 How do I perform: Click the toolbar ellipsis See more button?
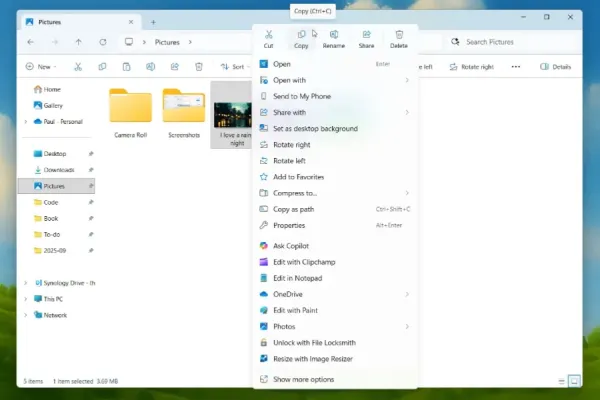516,67
